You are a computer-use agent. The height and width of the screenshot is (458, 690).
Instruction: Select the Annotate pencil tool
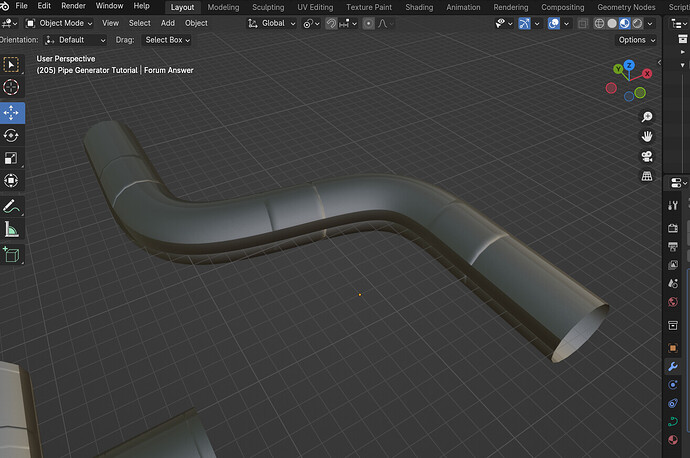(x=11, y=206)
